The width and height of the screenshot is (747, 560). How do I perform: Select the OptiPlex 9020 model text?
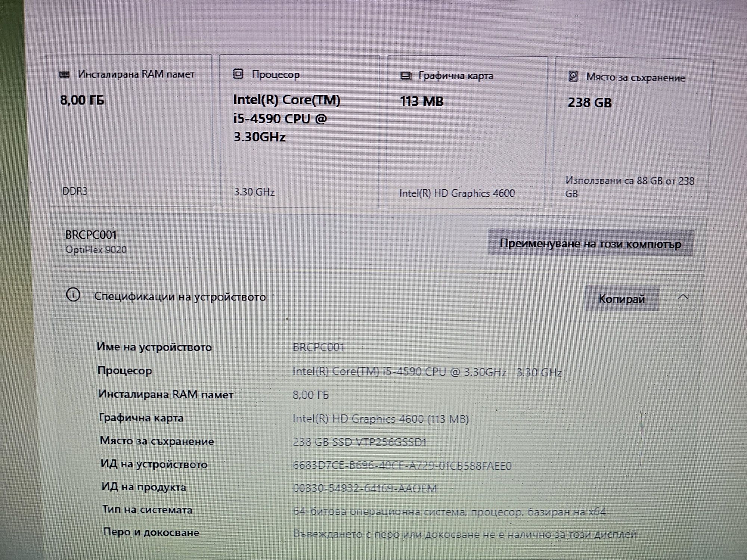[x=96, y=250]
